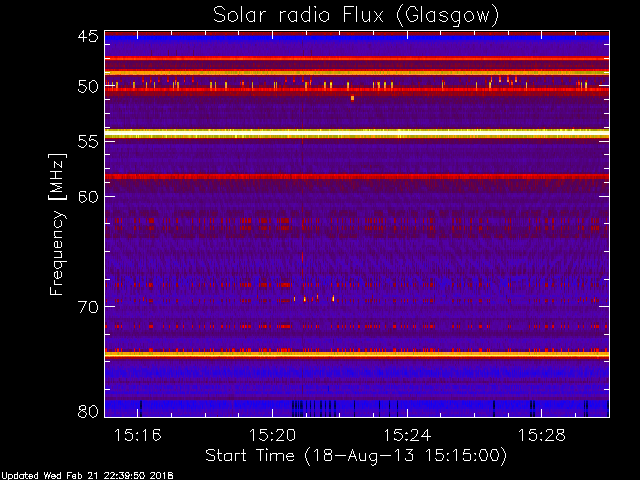The width and height of the screenshot is (640, 480).
Task: Click the red band just below 50 MHz
Action: pyautogui.click(x=357, y=89)
